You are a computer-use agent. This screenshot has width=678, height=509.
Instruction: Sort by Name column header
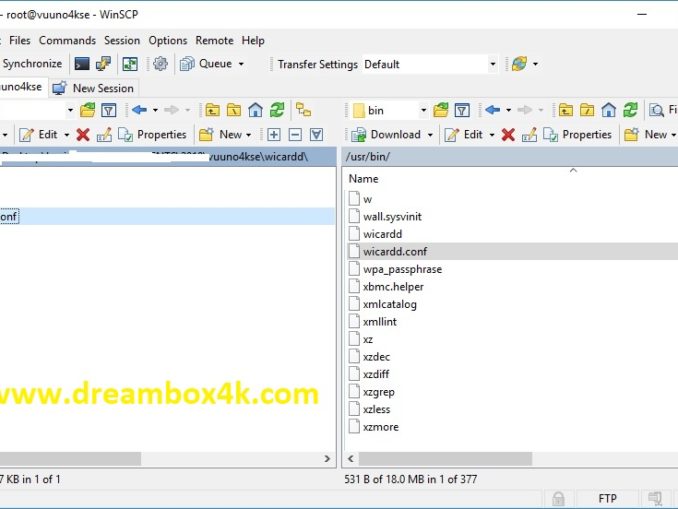point(364,179)
